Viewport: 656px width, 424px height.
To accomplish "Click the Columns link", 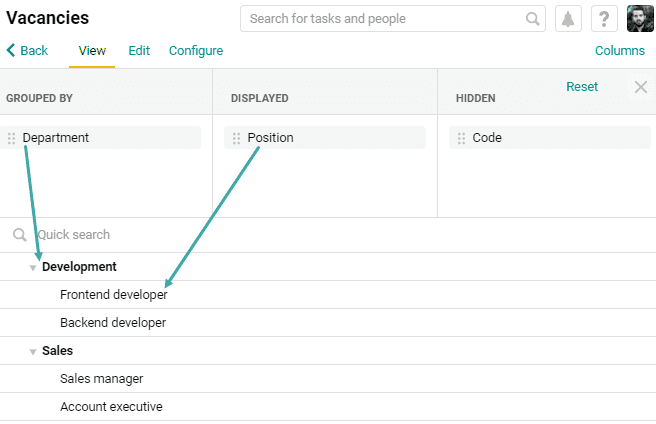I will (x=620, y=51).
